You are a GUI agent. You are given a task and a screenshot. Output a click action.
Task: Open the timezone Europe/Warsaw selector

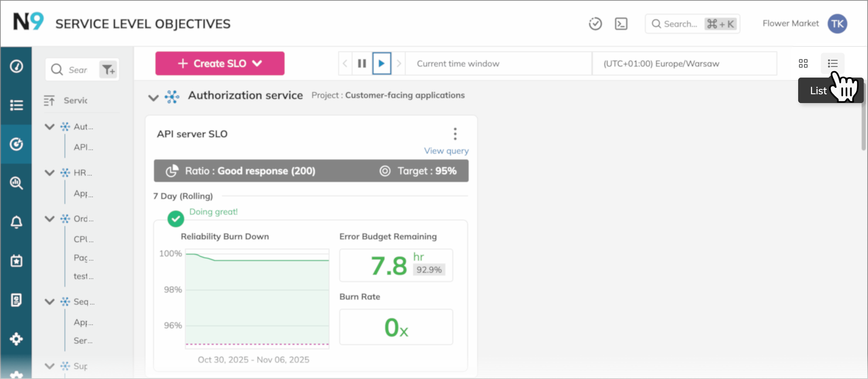pos(684,63)
